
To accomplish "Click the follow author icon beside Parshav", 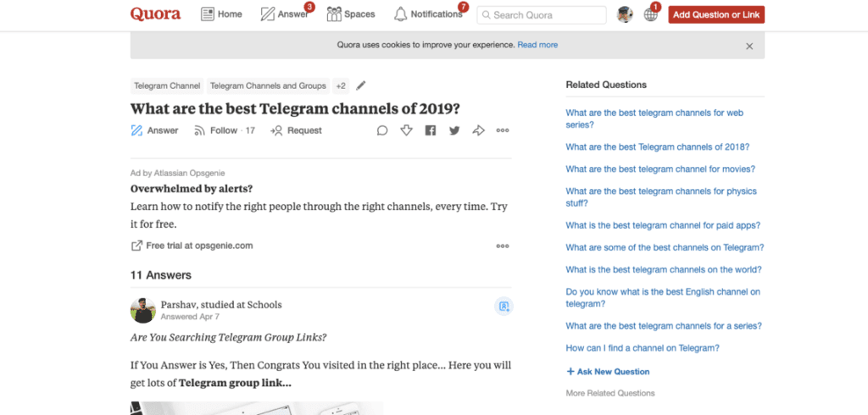I will (x=504, y=306).
